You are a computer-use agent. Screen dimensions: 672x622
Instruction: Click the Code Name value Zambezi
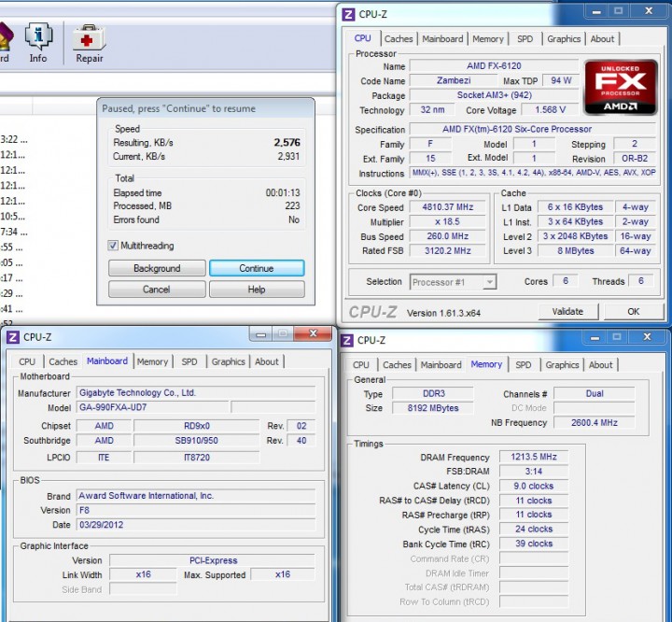[454, 80]
